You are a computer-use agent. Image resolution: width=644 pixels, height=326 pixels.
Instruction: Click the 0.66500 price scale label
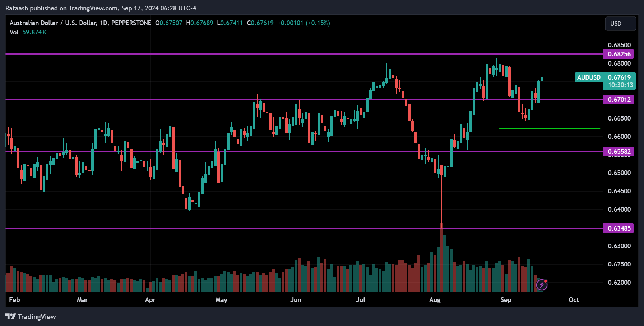coord(619,118)
